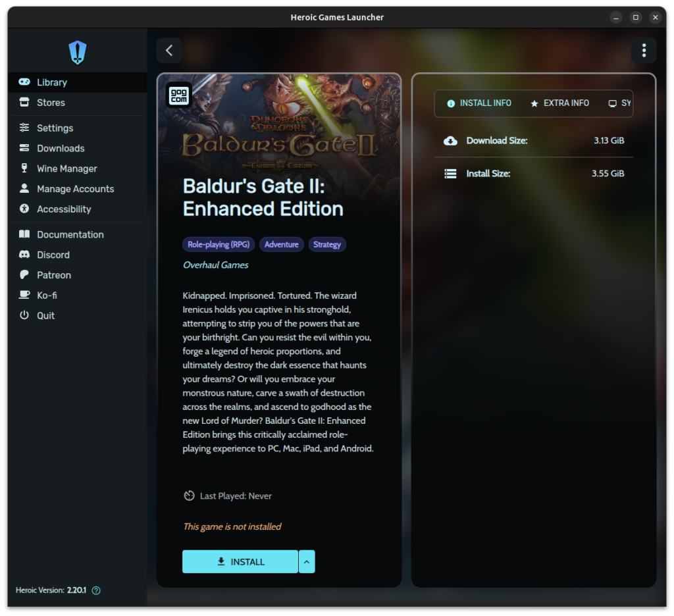Image resolution: width=674 pixels, height=616 pixels.
Task: Click the help icon beside Heroic version
Action: point(96,590)
